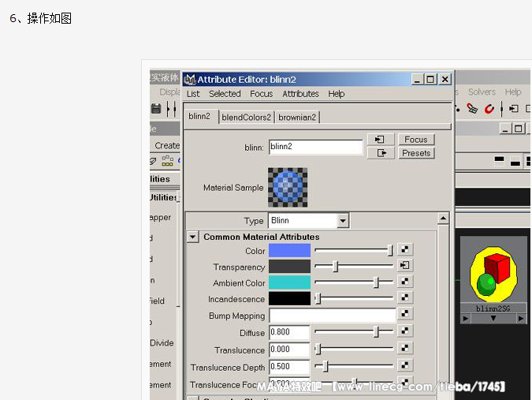
Task: Open the List menu
Action: (x=193, y=94)
